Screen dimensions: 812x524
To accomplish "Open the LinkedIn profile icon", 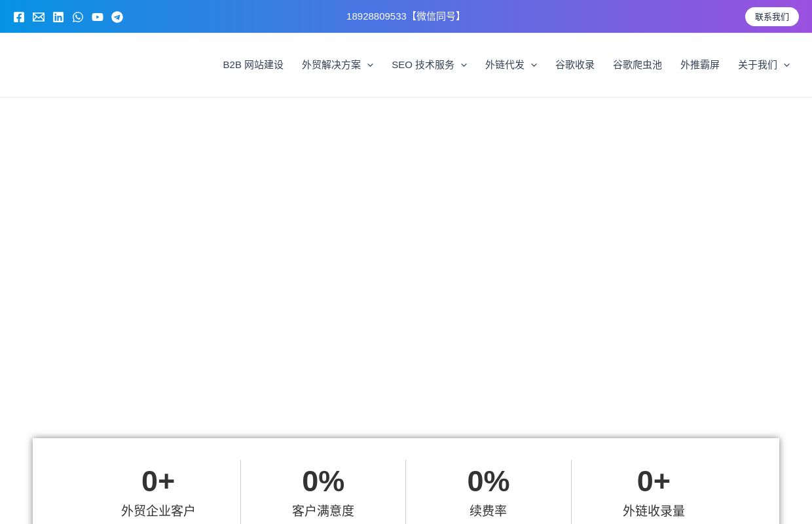I will coord(58,17).
